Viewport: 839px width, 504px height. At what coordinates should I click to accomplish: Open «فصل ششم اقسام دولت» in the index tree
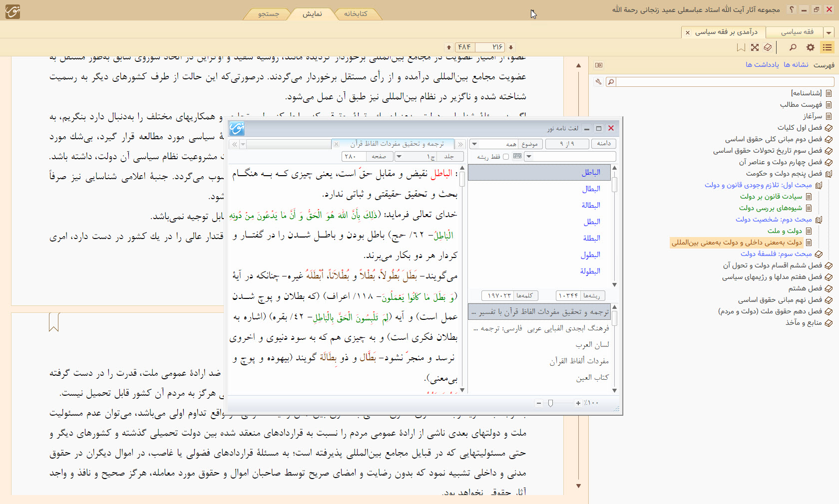(772, 265)
